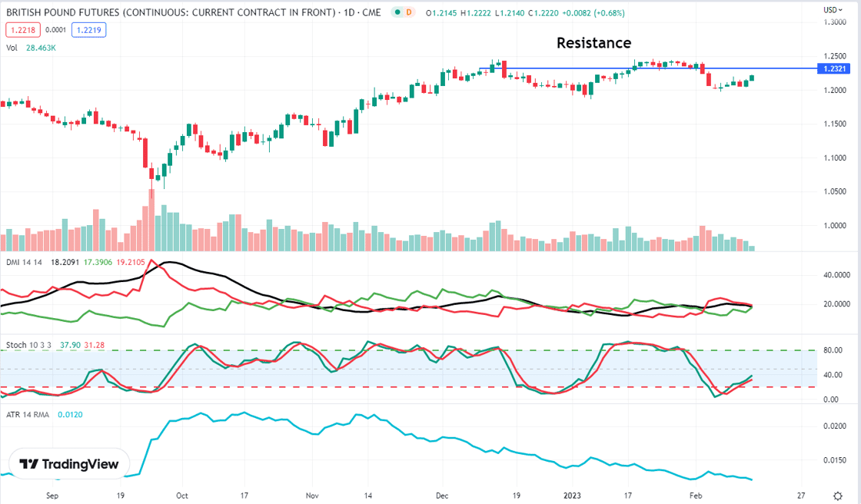861x504 pixels.
Task: Click the 1.1500 price axis label
Action: [x=835, y=124]
